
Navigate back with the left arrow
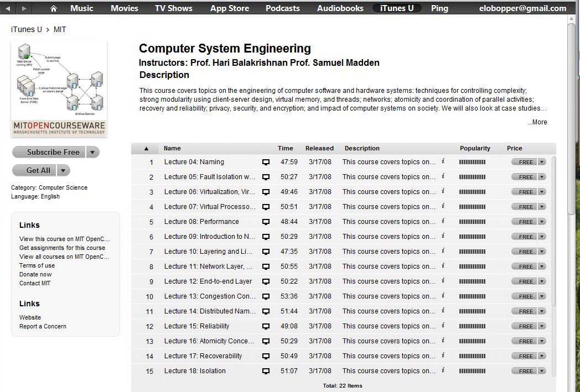(8, 8)
